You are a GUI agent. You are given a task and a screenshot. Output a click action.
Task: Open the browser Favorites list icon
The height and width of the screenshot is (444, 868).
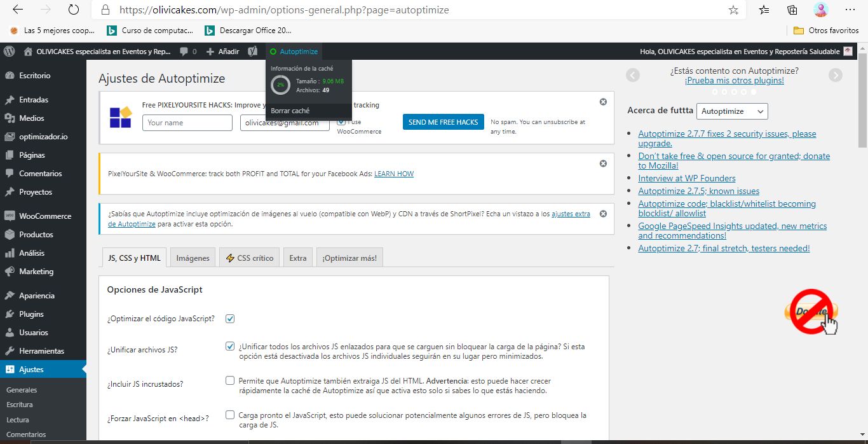764,10
